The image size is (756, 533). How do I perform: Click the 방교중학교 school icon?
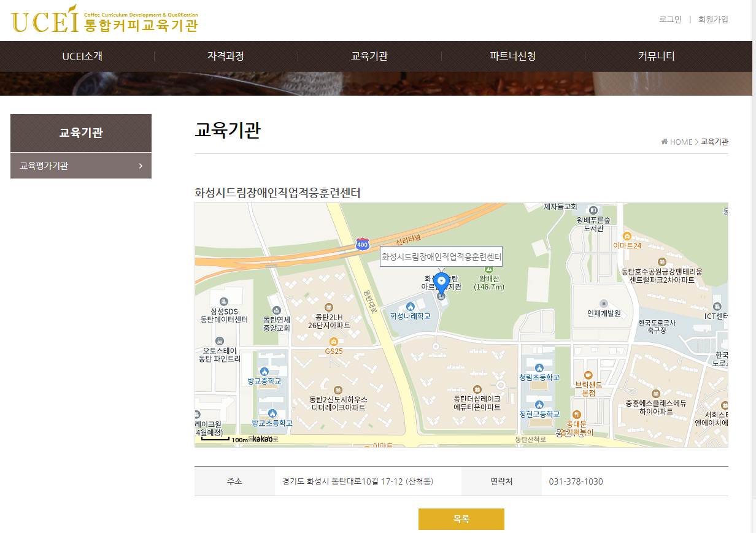(x=264, y=372)
